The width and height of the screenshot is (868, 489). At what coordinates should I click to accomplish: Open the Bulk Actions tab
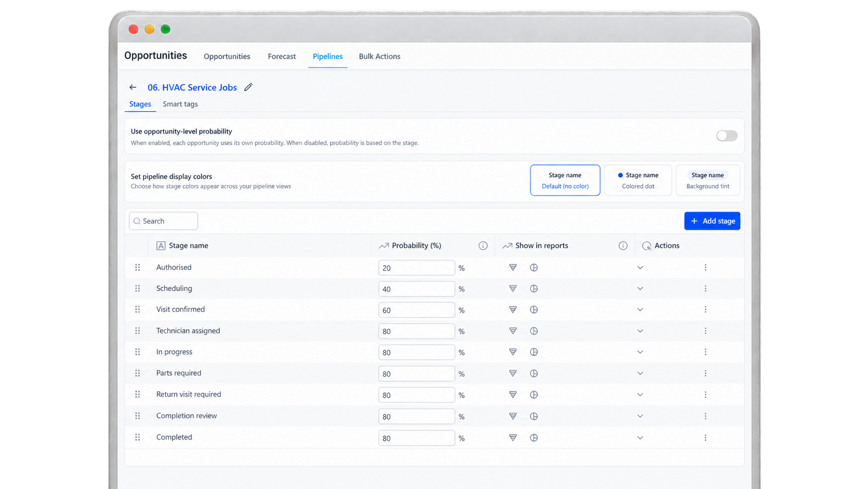point(380,56)
